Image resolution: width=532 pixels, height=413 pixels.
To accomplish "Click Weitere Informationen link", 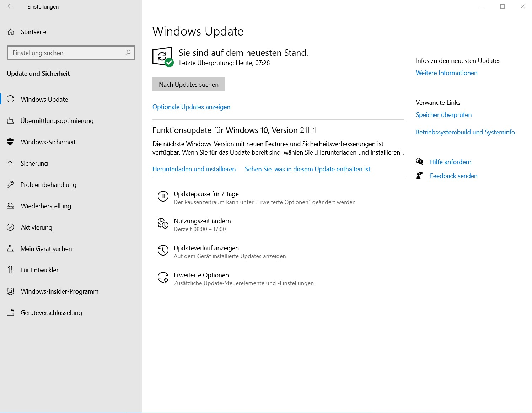I will click(447, 73).
